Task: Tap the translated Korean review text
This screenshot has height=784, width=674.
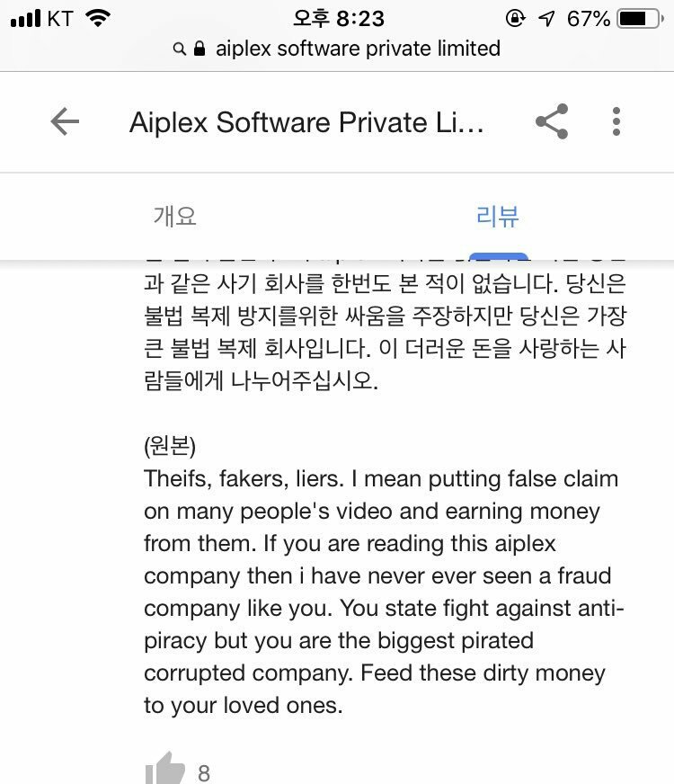Action: 385,332
